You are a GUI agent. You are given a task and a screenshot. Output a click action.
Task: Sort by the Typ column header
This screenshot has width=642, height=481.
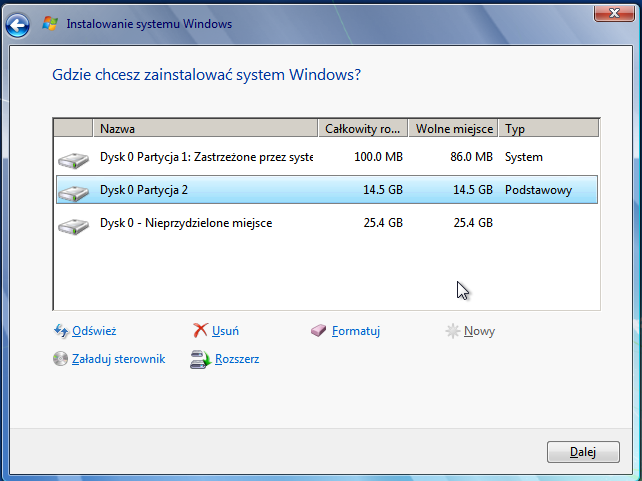[x=549, y=129]
